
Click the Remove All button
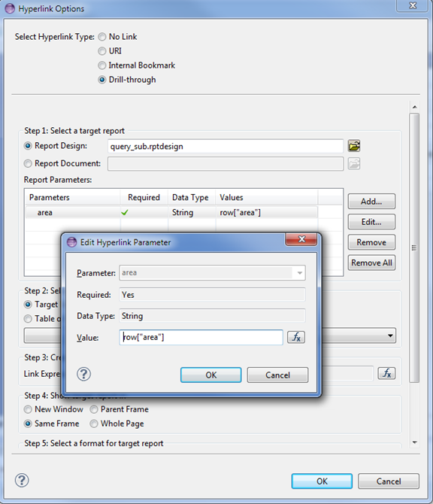(x=371, y=263)
